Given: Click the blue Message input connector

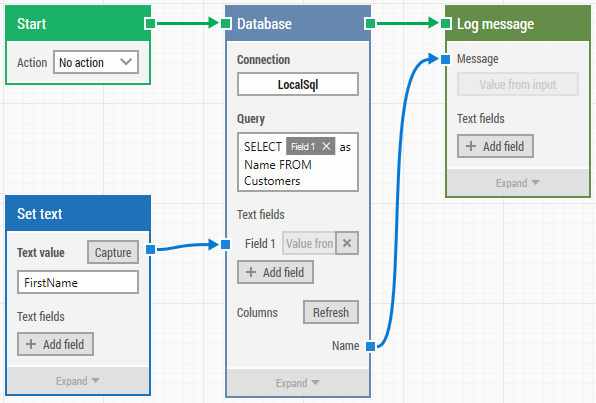Looking at the screenshot, I should point(446,59).
